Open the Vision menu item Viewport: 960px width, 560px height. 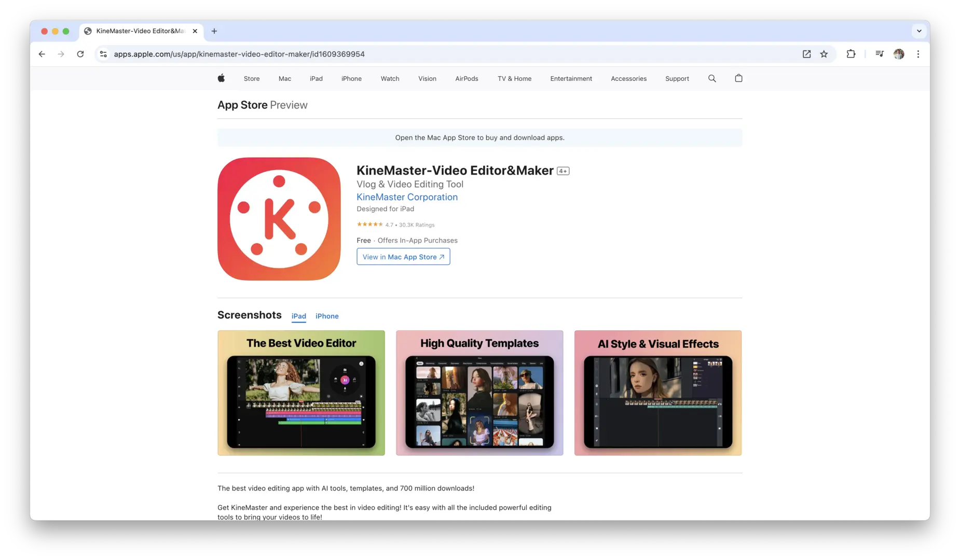(x=427, y=79)
